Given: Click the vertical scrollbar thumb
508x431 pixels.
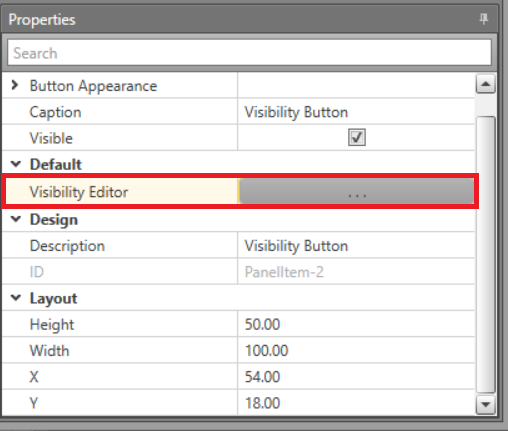Looking at the screenshot, I should click(x=485, y=255).
